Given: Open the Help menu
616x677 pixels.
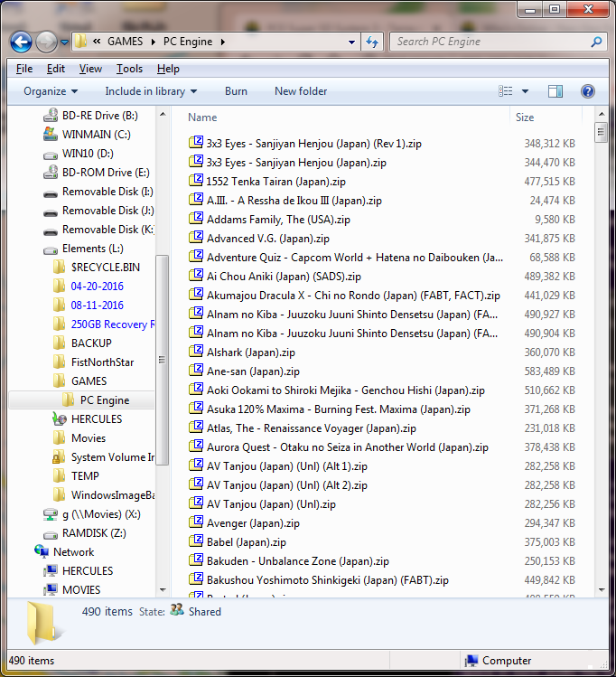Looking at the screenshot, I should pyautogui.click(x=168, y=69).
